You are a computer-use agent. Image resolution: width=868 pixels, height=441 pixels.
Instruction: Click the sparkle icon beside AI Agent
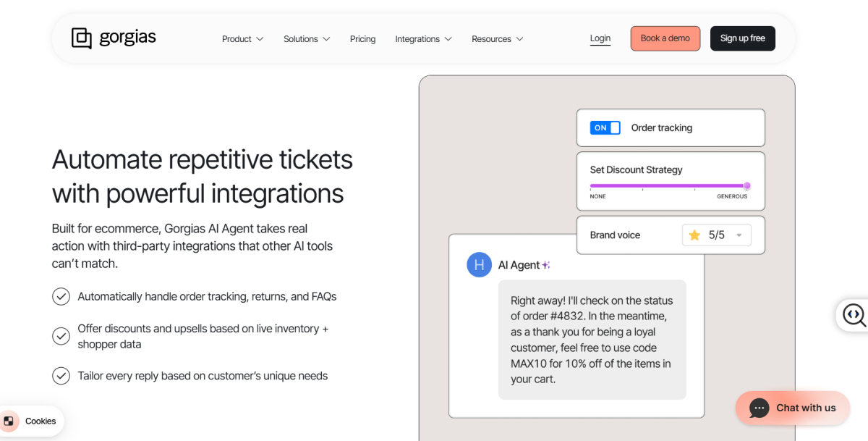click(x=546, y=265)
